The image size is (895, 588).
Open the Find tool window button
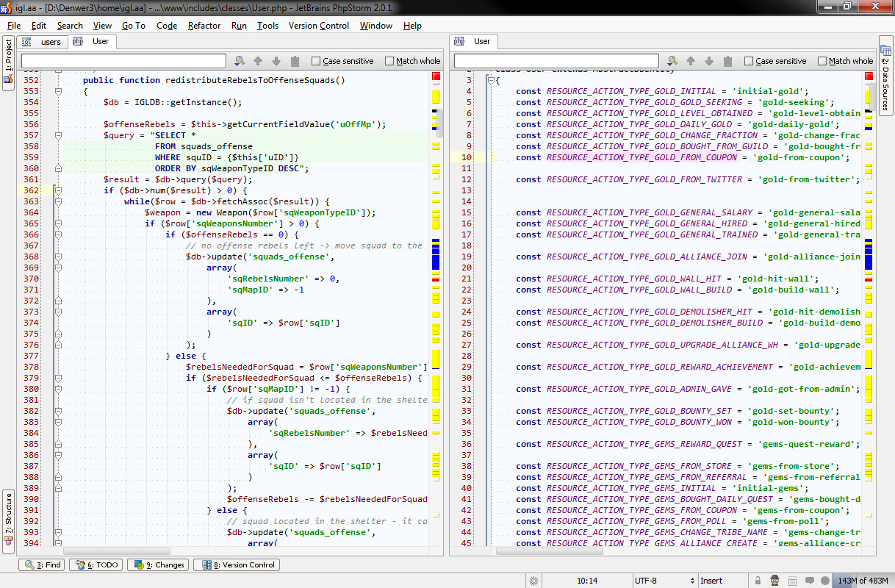click(x=43, y=565)
